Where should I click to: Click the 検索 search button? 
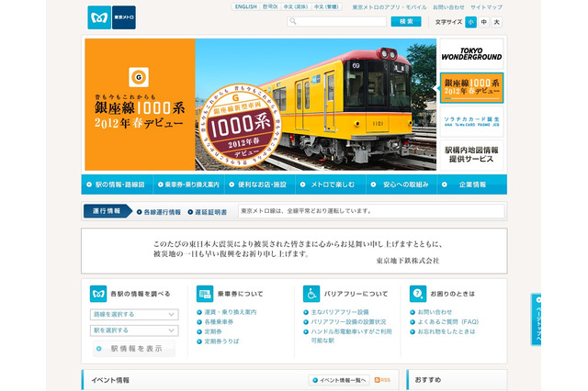(406, 21)
